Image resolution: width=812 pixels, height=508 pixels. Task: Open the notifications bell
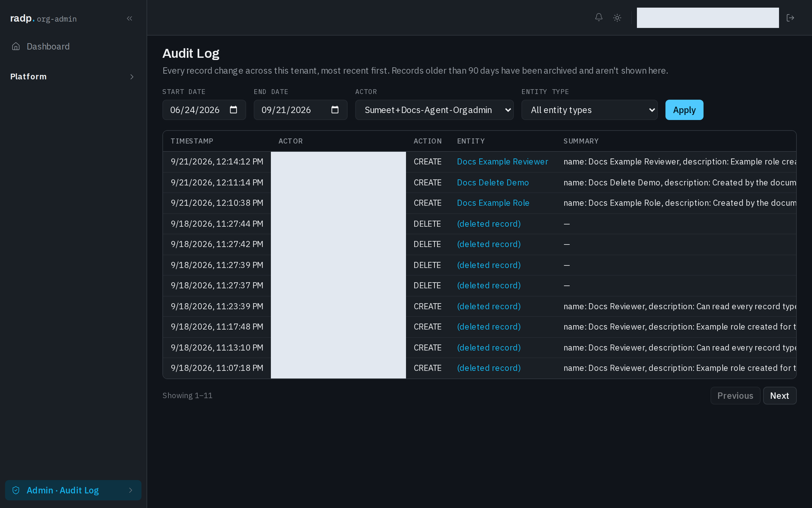(599, 17)
